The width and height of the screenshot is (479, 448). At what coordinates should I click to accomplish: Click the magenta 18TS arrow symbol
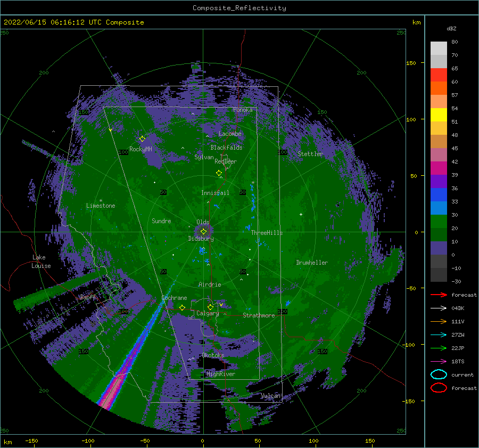click(439, 362)
